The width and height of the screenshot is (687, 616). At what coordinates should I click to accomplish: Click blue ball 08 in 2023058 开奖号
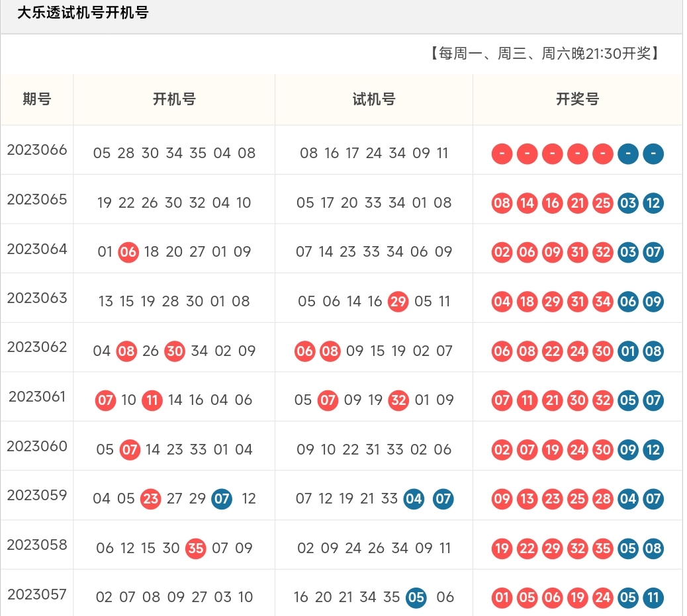(653, 548)
